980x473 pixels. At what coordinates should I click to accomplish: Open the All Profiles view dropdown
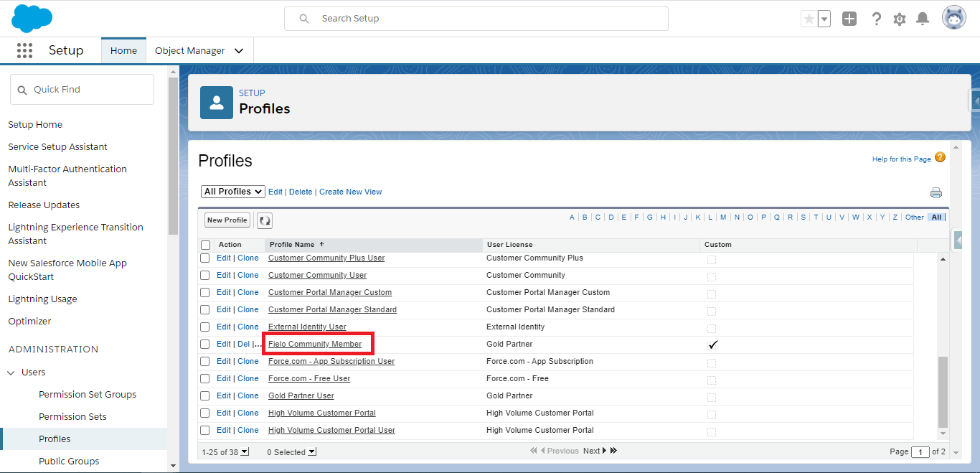(x=233, y=192)
